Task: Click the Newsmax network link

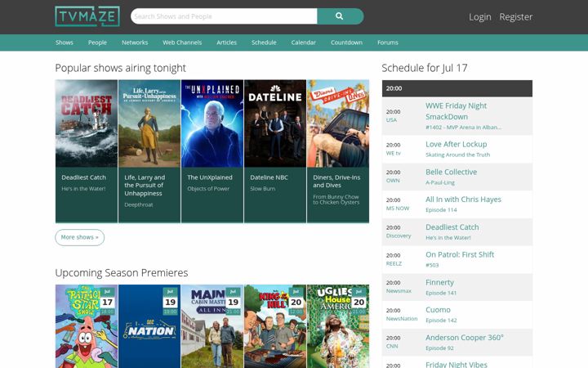Action: (x=399, y=291)
